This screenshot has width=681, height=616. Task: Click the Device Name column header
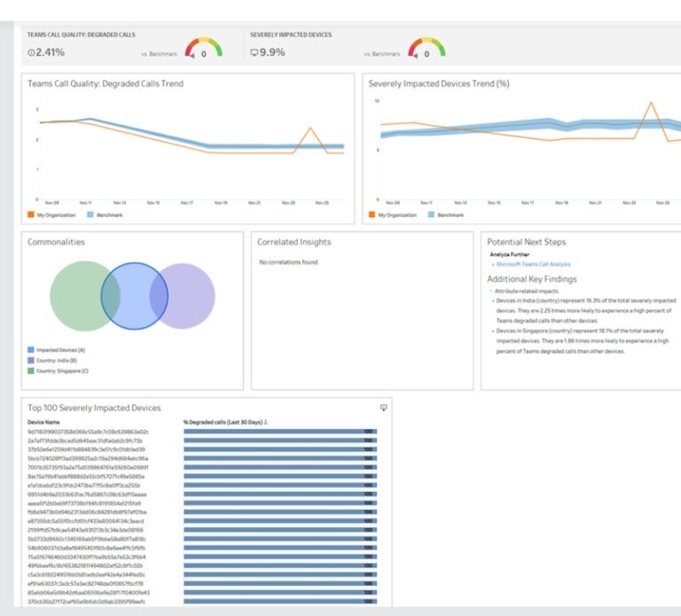(x=43, y=422)
